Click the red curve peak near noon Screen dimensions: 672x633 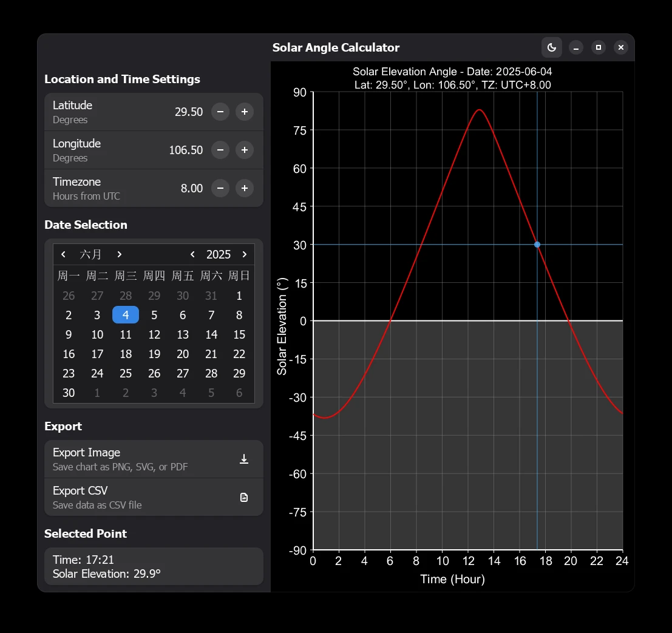click(x=479, y=110)
